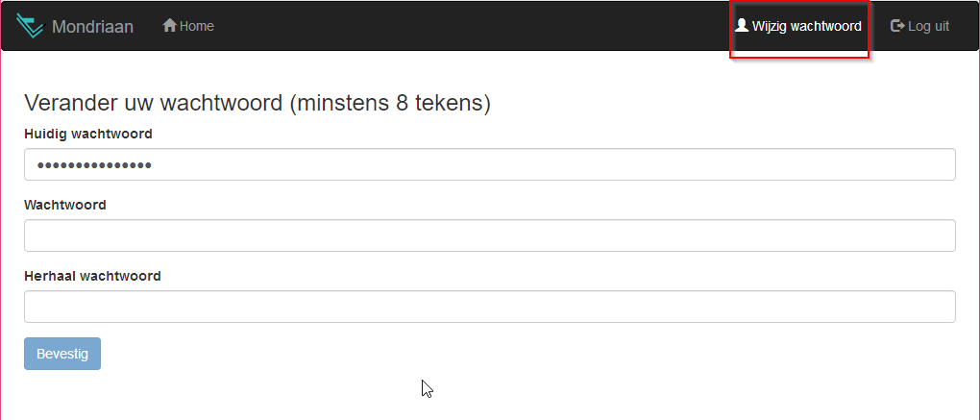Viewport: 980px width, 420px height.
Task: Click the Huidig wachtwoord label
Action: 88,134
